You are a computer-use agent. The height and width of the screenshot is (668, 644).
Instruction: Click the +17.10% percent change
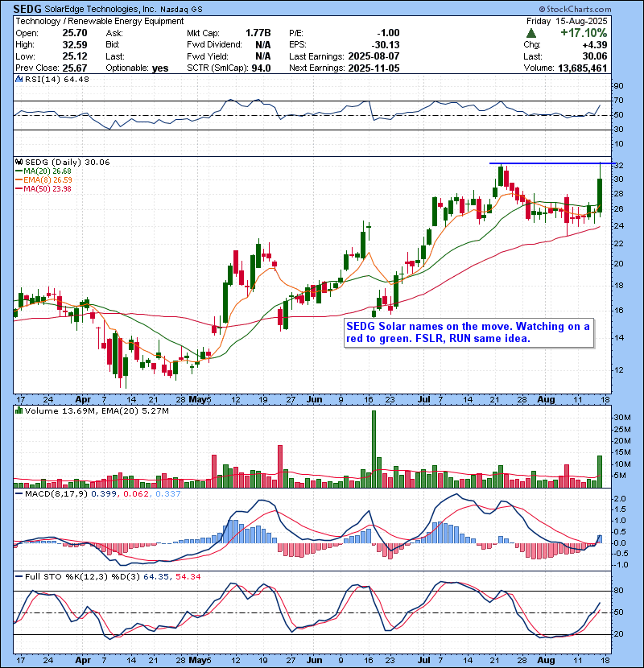(584, 33)
